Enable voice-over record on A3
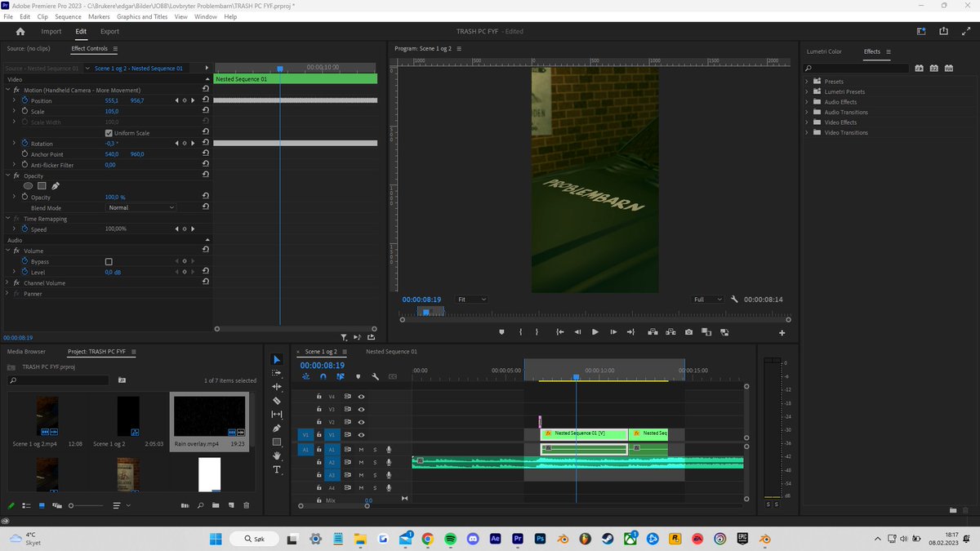Screen dimensions: 980x551 [389, 475]
